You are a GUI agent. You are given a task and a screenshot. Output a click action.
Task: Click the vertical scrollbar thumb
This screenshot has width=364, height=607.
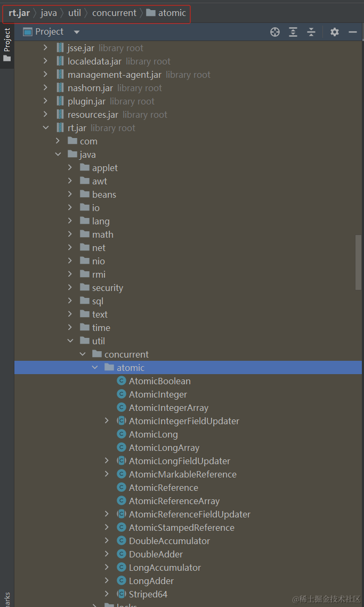click(x=359, y=262)
